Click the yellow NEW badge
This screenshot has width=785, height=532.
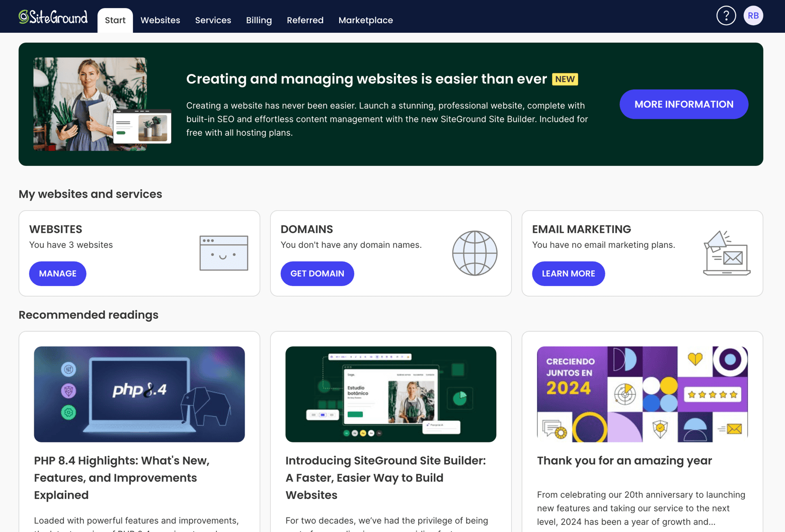(x=565, y=79)
